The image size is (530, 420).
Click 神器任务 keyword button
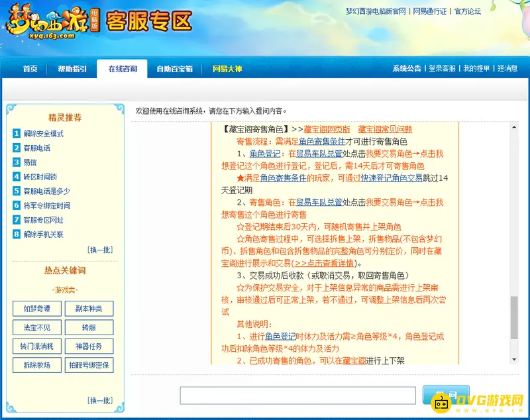click(89, 346)
